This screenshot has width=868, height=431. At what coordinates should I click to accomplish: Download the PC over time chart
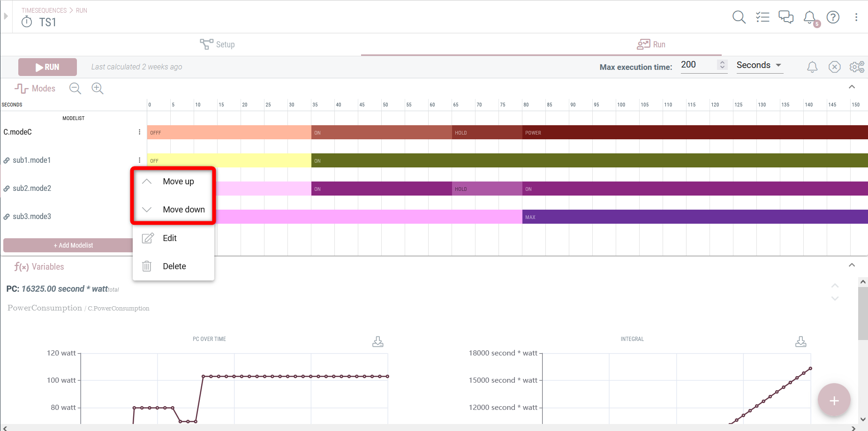378,341
